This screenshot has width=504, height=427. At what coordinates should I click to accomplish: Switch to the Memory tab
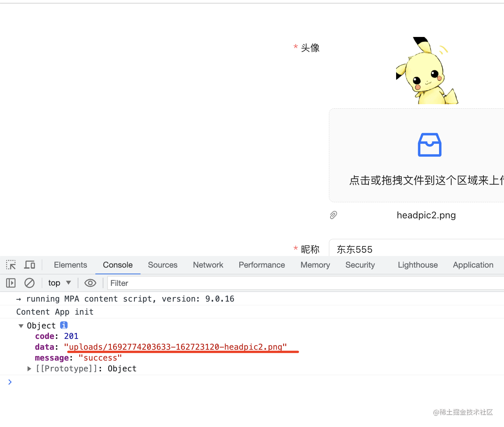(315, 265)
